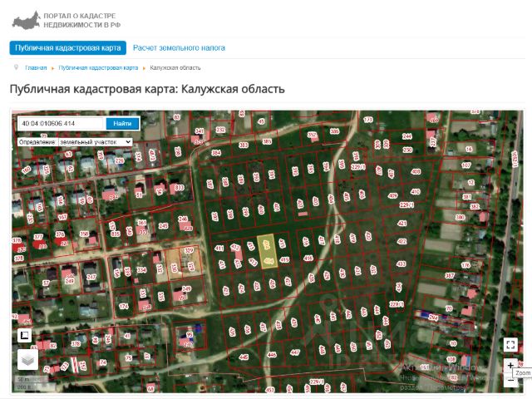Click parcel label 447 on the map
This screenshot has width=532, height=399.
(295, 352)
